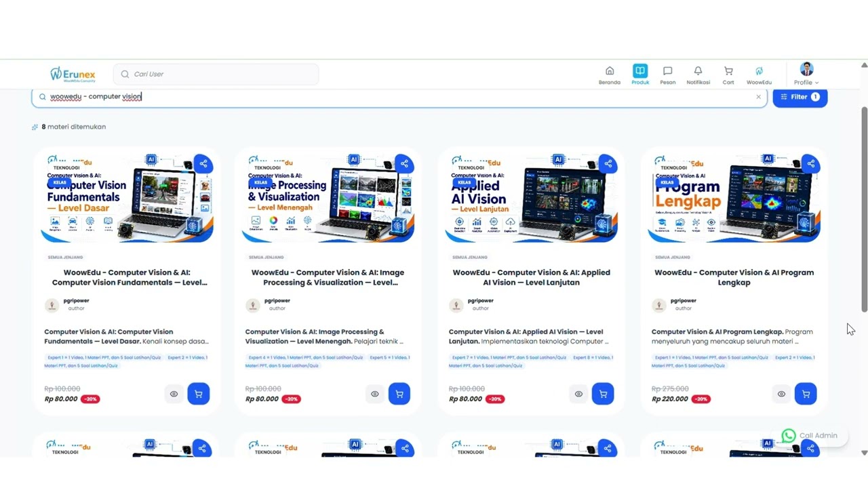The width and height of the screenshot is (868, 488).
Task: Click pgripower author avatar on Fundamentals card
Action: 52,306
